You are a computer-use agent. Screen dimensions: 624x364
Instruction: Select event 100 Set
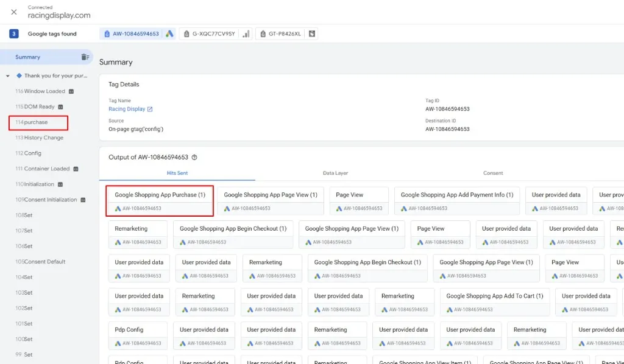24,339
